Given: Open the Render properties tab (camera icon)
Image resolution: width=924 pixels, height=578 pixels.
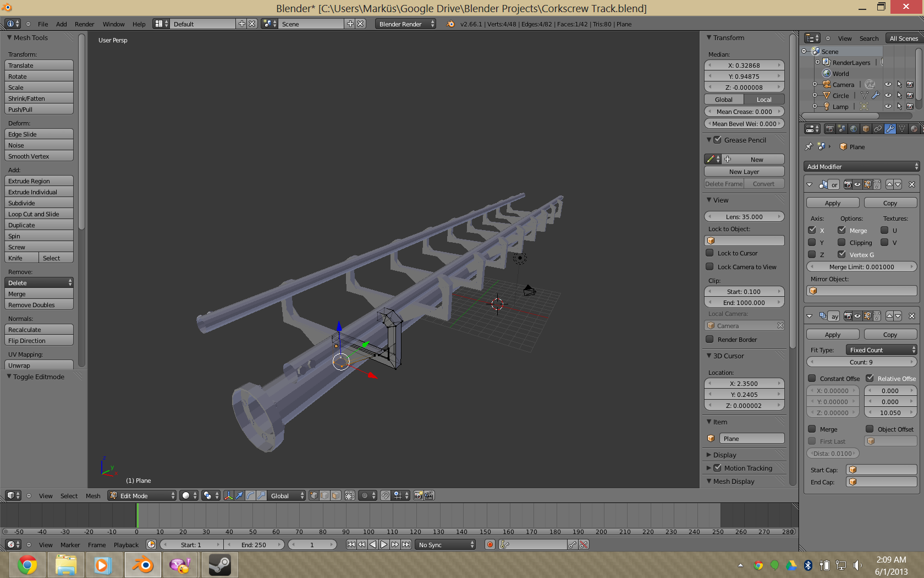Looking at the screenshot, I should click(x=829, y=129).
